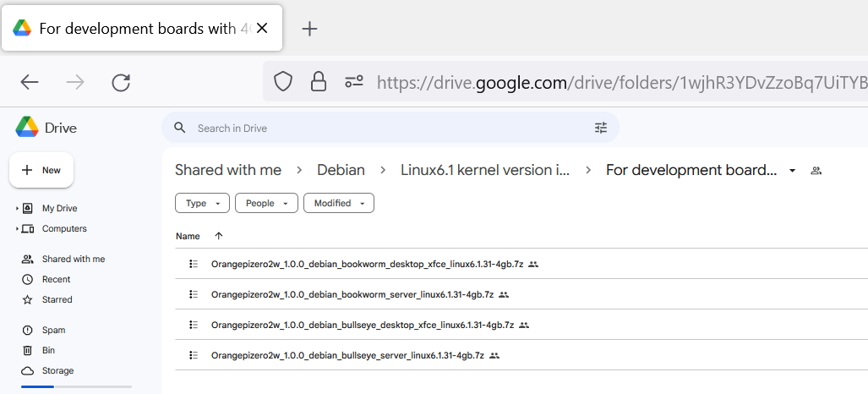The height and width of the screenshot is (394, 868).
Task: Click file icon of bullseye_desktop_xfce archive
Action: 194,325
